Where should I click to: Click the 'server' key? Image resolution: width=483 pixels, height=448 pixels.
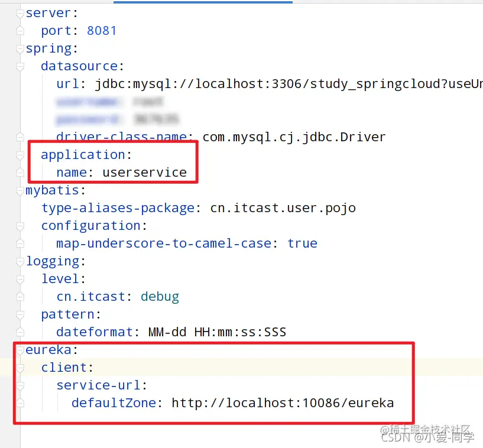(x=48, y=13)
